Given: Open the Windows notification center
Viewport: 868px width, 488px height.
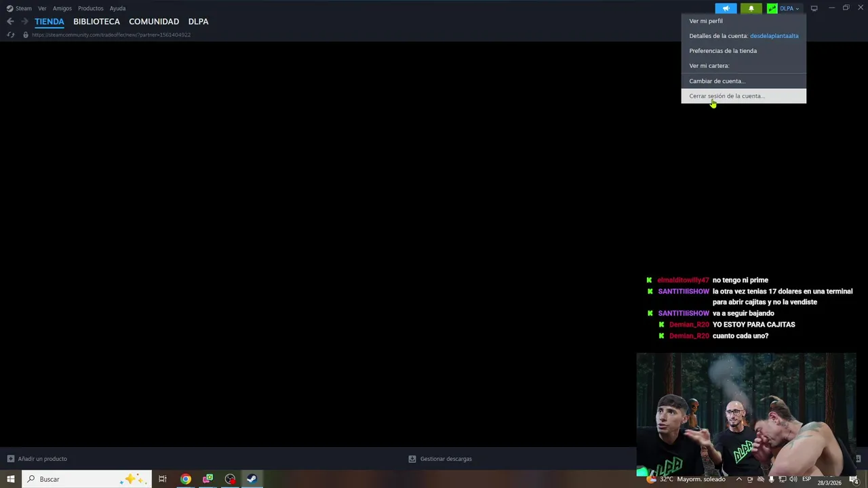Looking at the screenshot, I should [854, 479].
